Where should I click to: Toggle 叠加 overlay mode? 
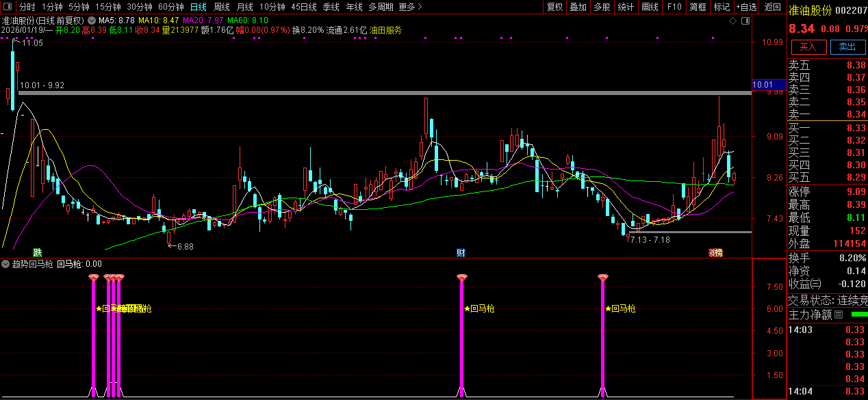578,7
